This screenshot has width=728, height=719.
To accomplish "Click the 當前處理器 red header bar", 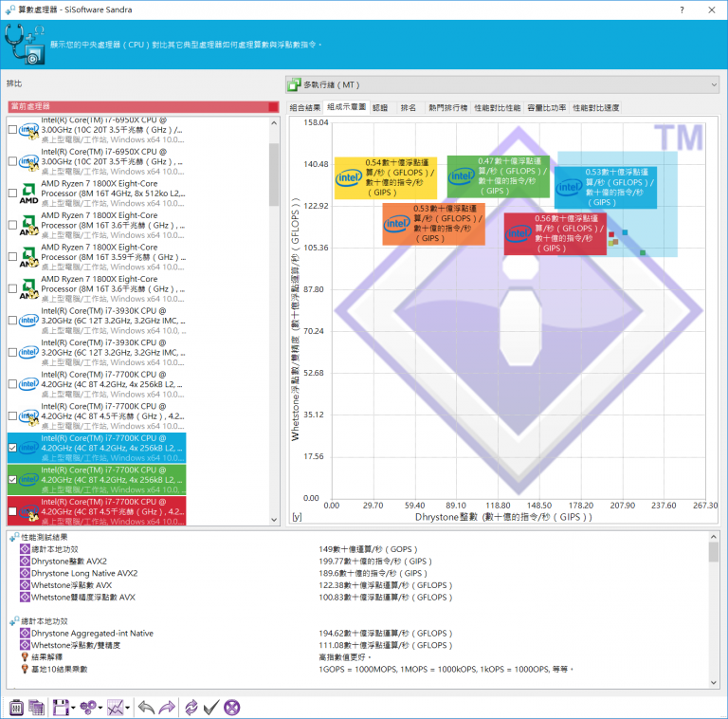I will coord(143,106).
